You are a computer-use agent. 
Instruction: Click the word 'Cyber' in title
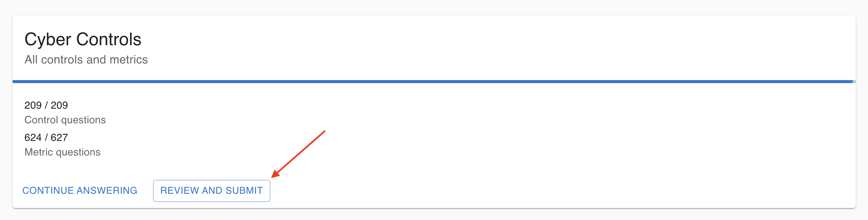(x=48, y=40)
